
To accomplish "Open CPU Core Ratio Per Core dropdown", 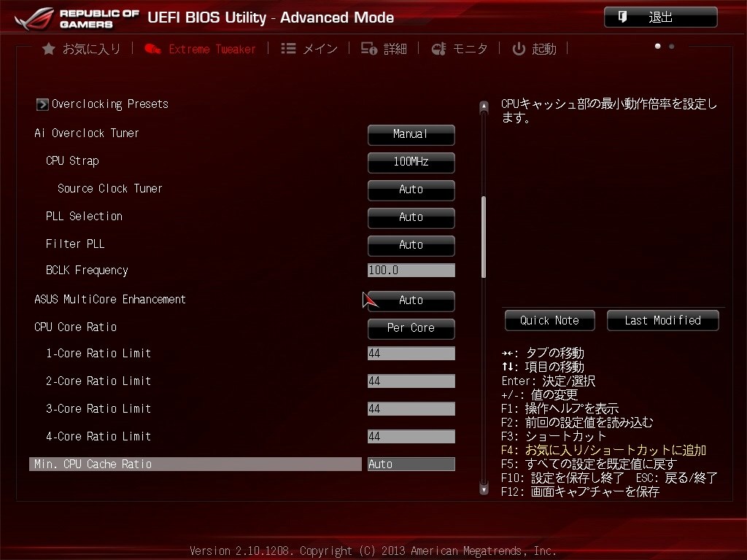I will 411,328.
